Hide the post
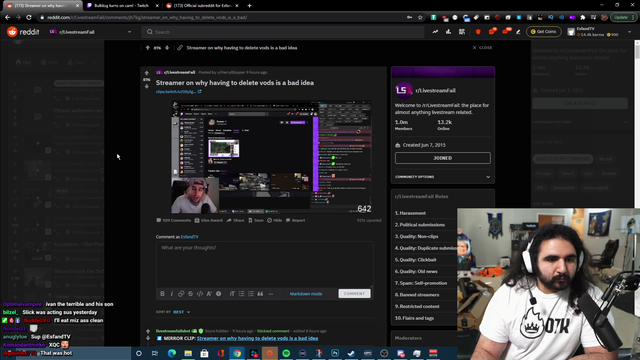Viewport: 640px width, 360px height. tap(275, 220)
